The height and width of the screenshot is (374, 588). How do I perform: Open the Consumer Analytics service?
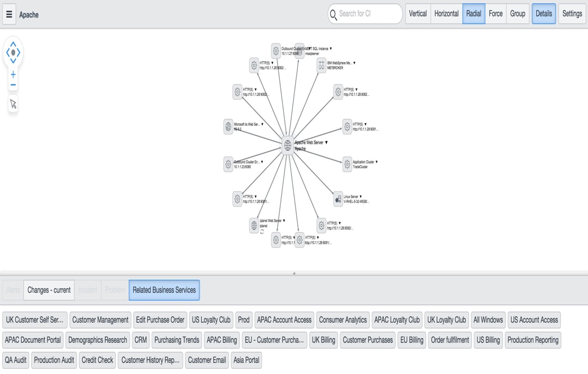click(343, 320)
